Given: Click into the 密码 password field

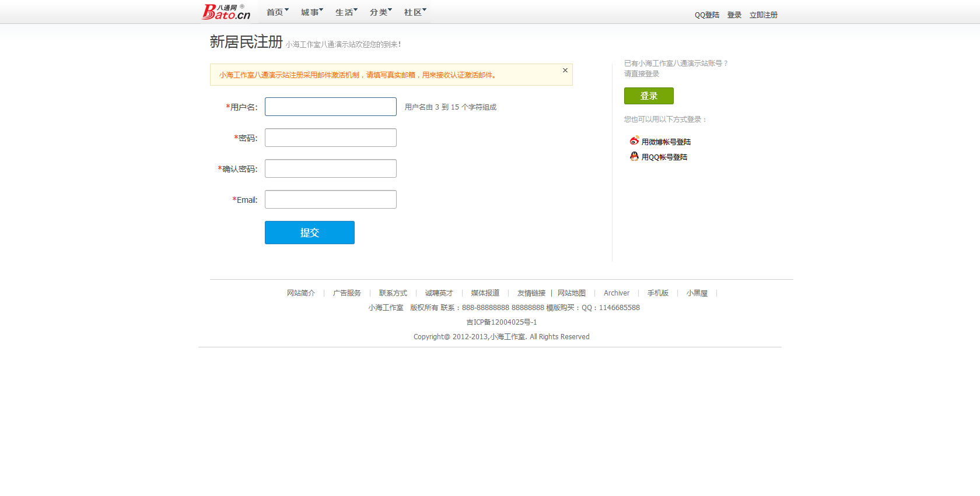Looking at the screenshot, I should [x=330, y=138].
